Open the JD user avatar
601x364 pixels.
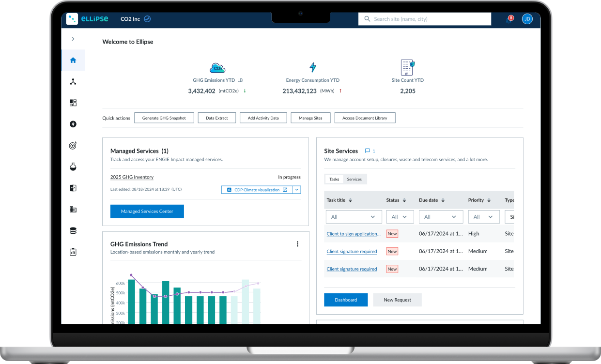(527, 19)
